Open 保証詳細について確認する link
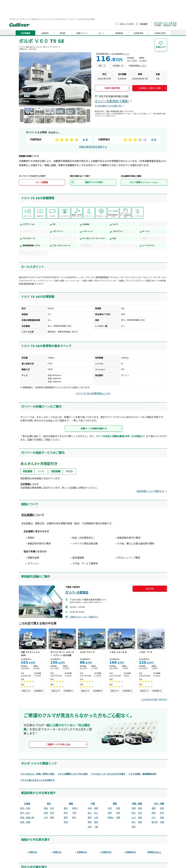Image resolution: width=186 pixels, height=868 pixels. [150, 491]
